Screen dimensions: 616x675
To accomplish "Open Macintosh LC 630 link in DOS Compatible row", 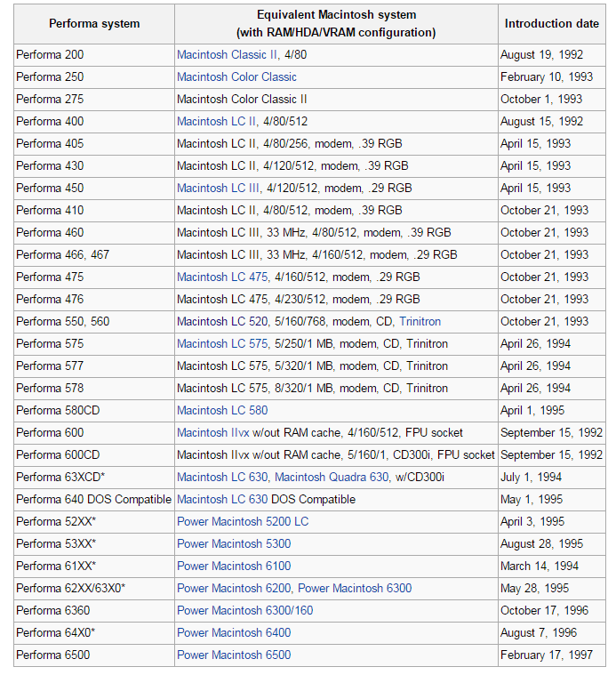I will [222, 500].
